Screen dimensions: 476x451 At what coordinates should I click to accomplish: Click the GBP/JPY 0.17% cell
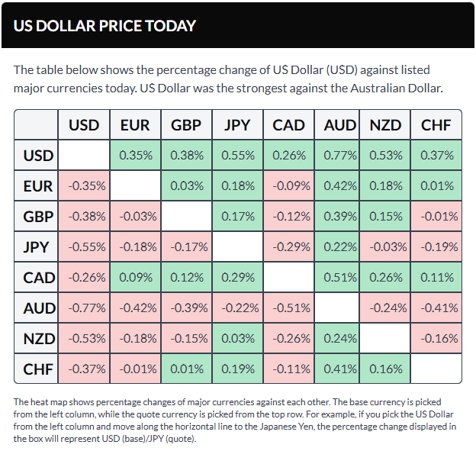tap(237, 216)
